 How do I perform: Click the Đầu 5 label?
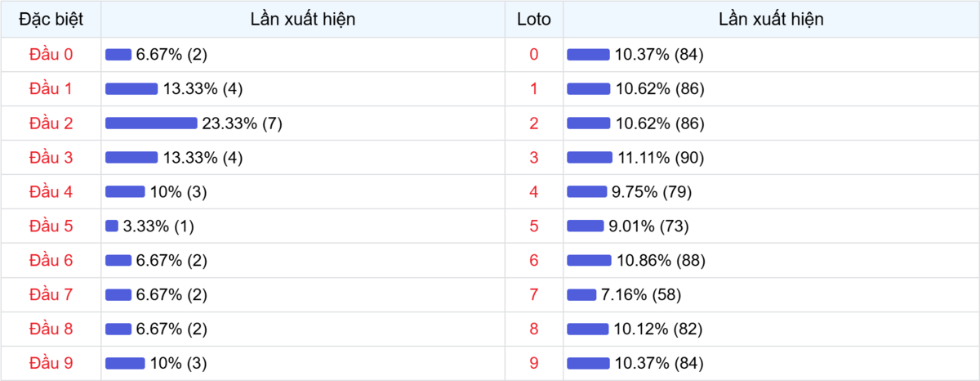click(x=51, y=226)
